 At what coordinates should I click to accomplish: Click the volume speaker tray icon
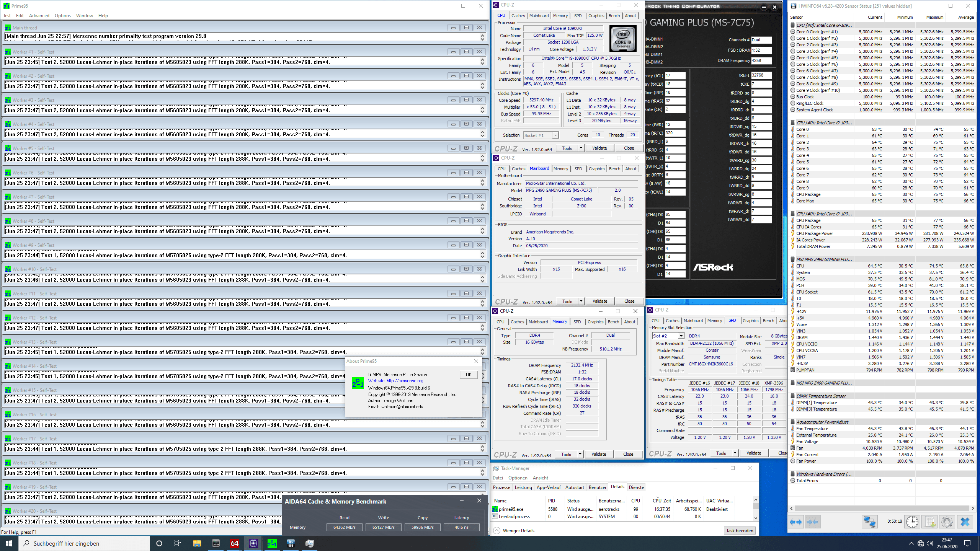[x=929, y=543]
